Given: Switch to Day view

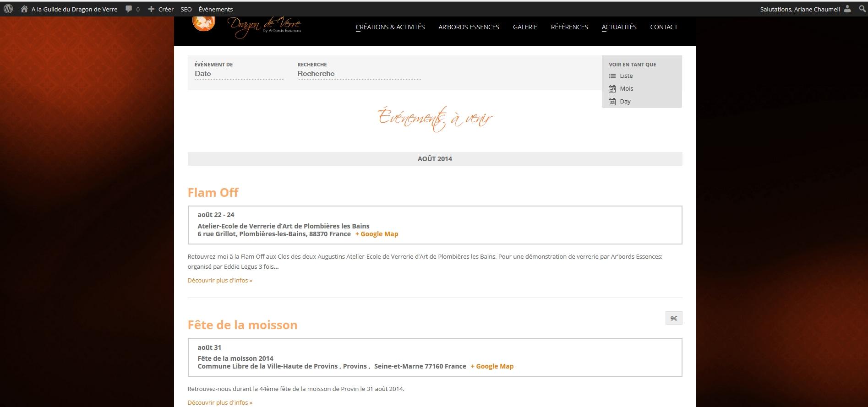Looking at the screenshot, I should 625,102.
